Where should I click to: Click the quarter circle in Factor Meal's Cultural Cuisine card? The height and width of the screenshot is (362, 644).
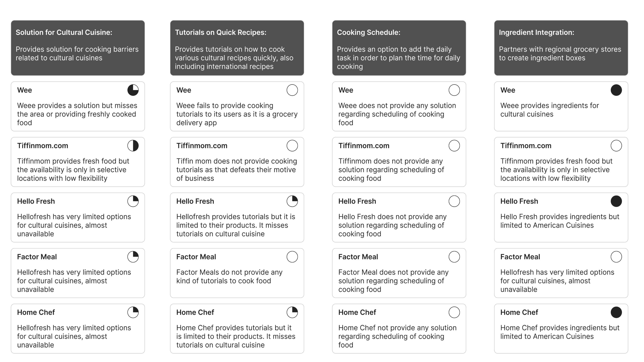133,257
